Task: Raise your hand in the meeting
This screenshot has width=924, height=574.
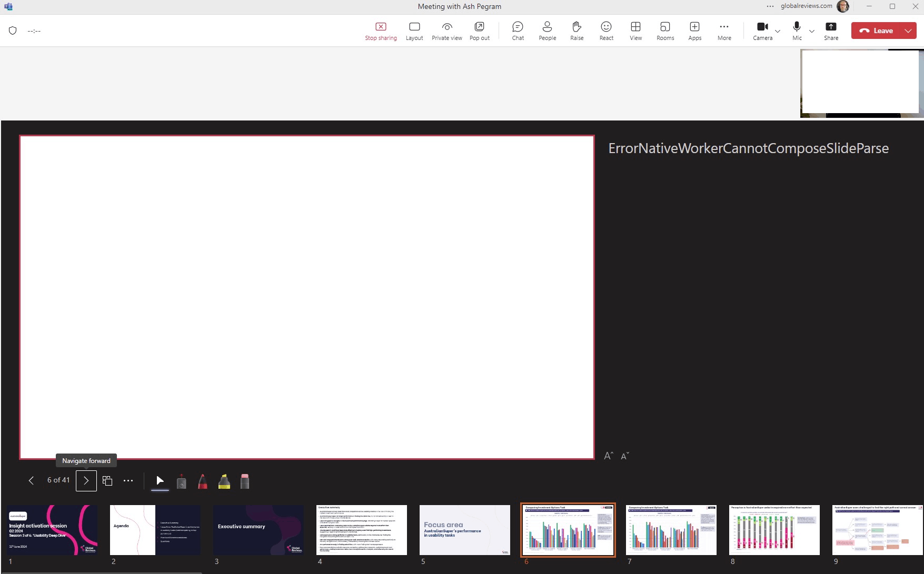Action: (x=577, y=31)
